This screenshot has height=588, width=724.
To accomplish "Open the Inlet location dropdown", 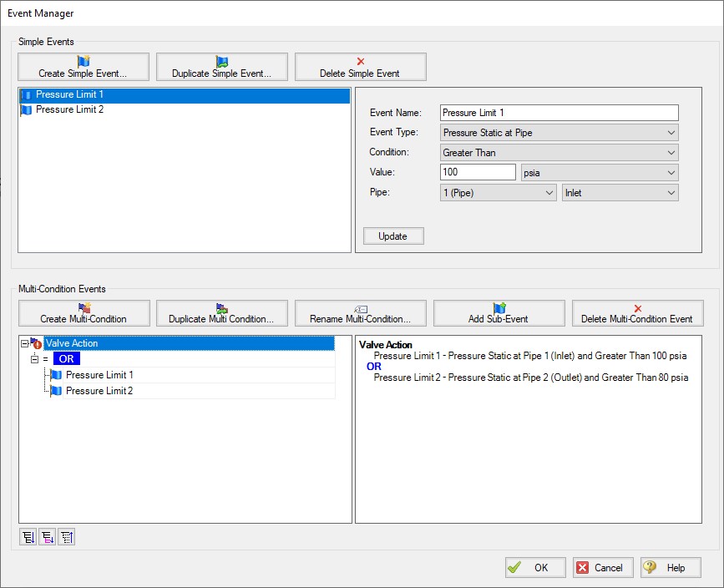I will [x=620, y=193].
